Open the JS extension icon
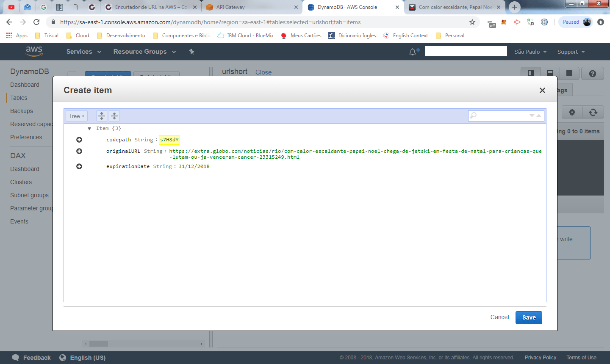 click(x=531, y=22)
